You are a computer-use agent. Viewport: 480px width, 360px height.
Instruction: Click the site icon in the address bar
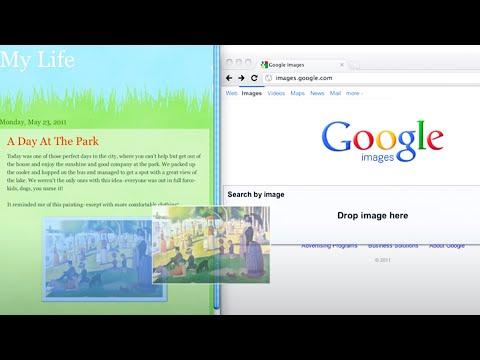click(x=268, y=78)
